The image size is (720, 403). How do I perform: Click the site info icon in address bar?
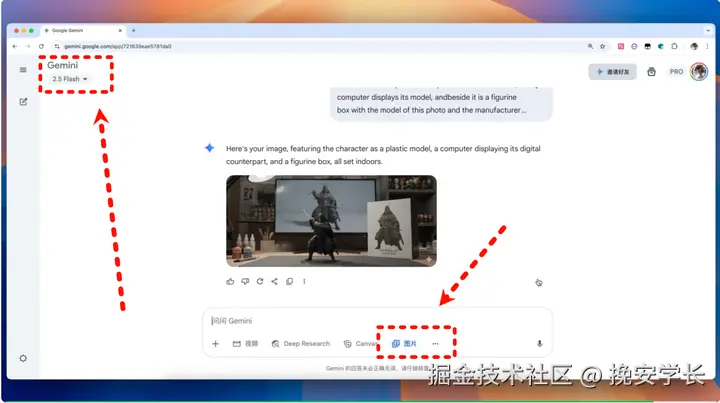[57, 46]
